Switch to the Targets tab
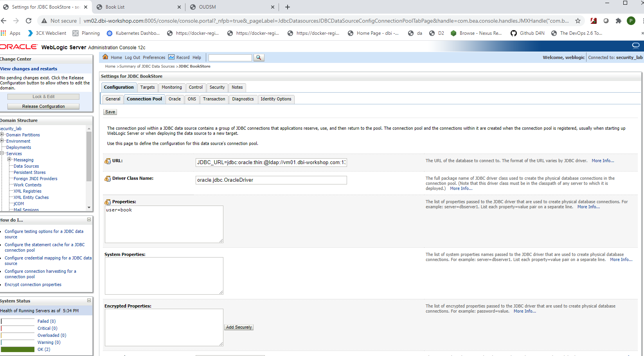Screen dimensions: 644x356 pyautogui.click(x=148, y=88)
